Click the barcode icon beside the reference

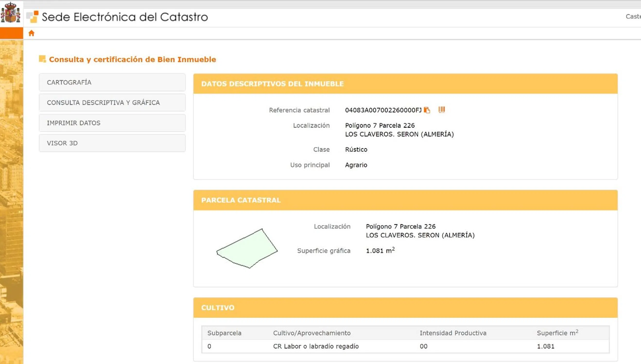[x=442, y=110]
